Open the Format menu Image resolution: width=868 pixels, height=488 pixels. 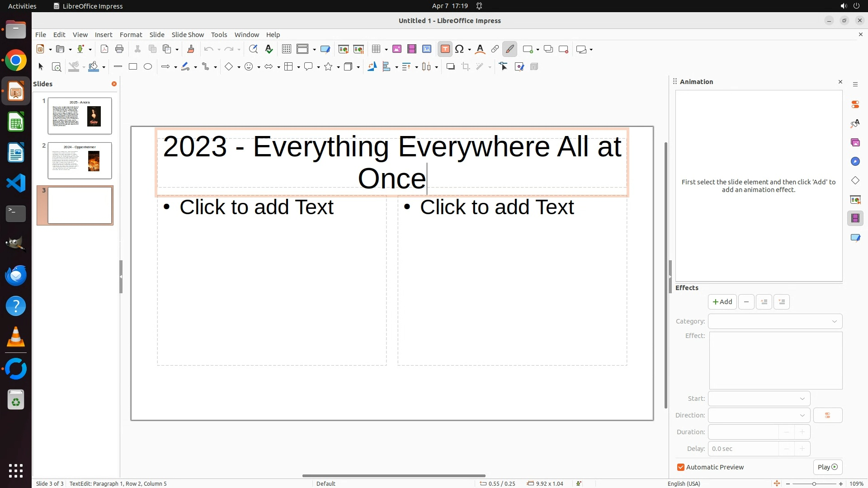point(131,35)
